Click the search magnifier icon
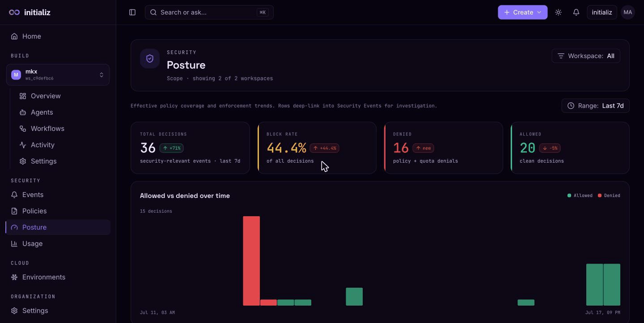This screenshot has height=323, width=644. click(153, 13)
